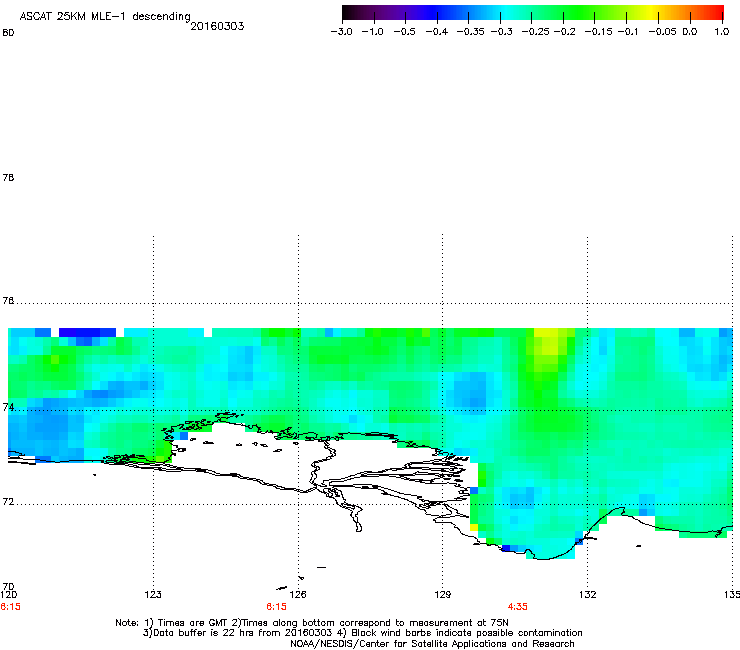Click the color scale label '0.0'

coord(690,32)
